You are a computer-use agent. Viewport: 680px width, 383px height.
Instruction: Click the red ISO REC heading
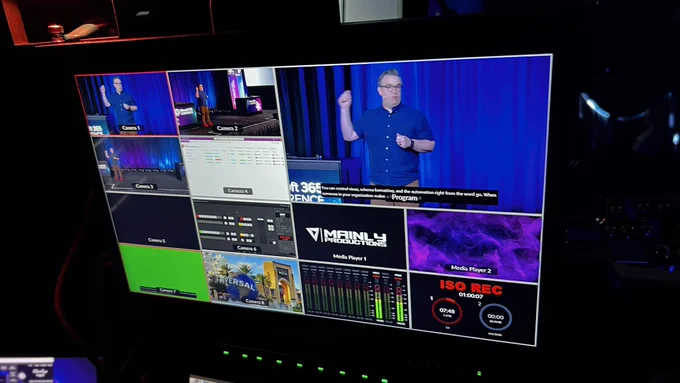coord(471,287)
